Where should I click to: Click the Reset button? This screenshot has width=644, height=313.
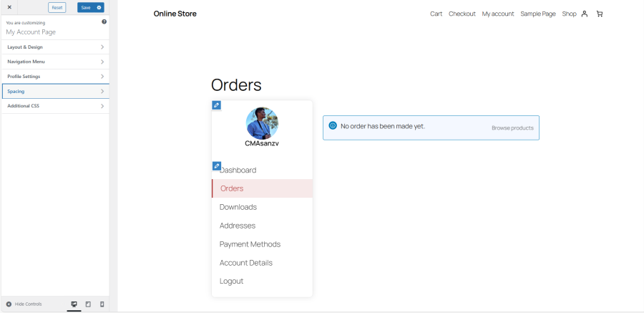tap(57, 7)
